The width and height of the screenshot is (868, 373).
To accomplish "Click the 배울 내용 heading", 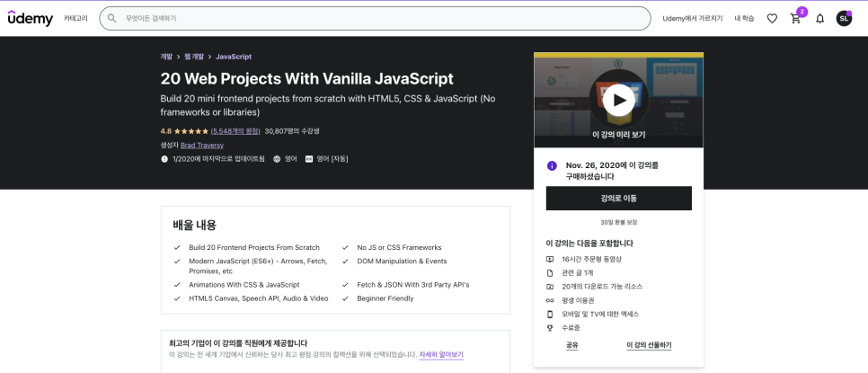I will click(194, 226).
